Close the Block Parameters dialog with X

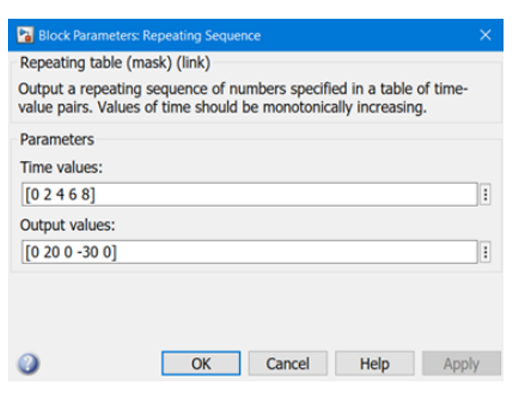click(485, 35)
